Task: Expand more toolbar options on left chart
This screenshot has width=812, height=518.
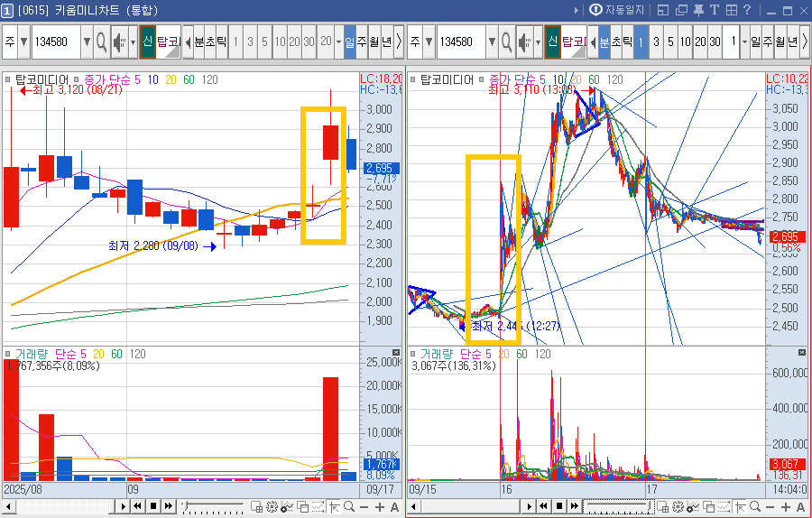Action: pos(399,42)
